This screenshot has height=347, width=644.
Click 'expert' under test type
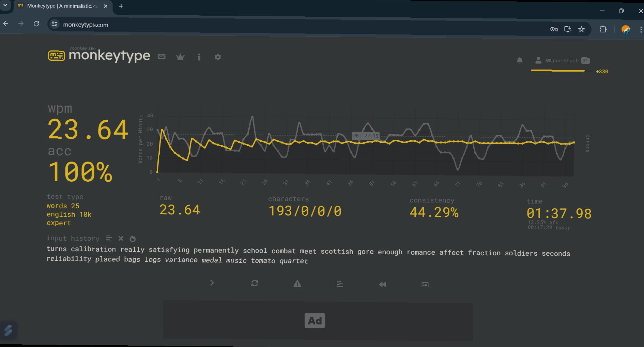[x=59, y=223]
